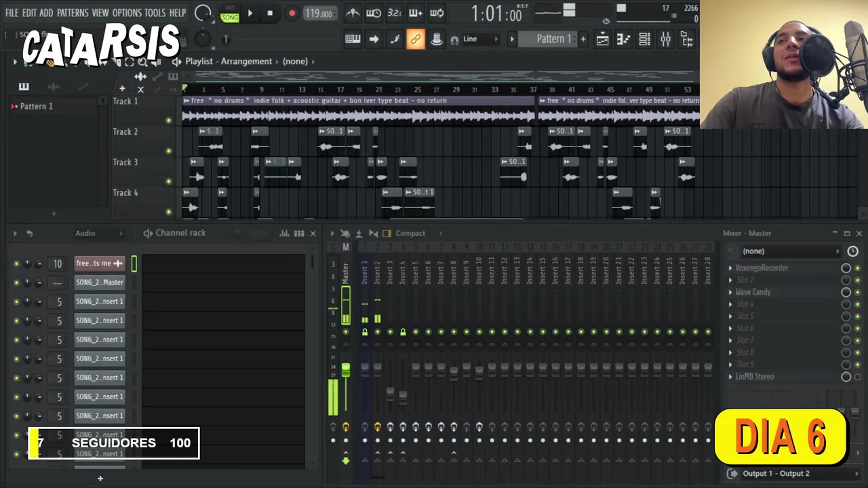868x488 pixels.
Task: Click the wait for input icon
Action: point(374,13)
